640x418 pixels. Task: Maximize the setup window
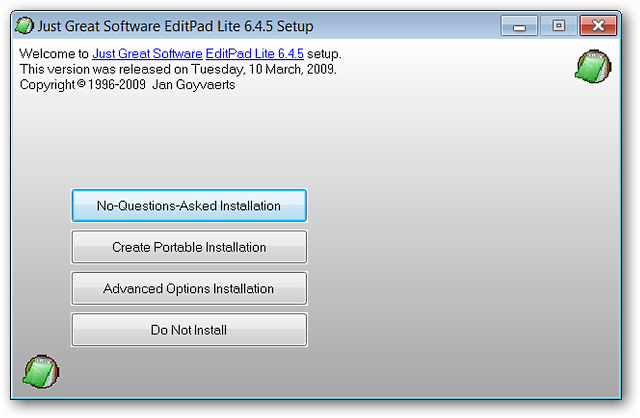coord(559,26)
